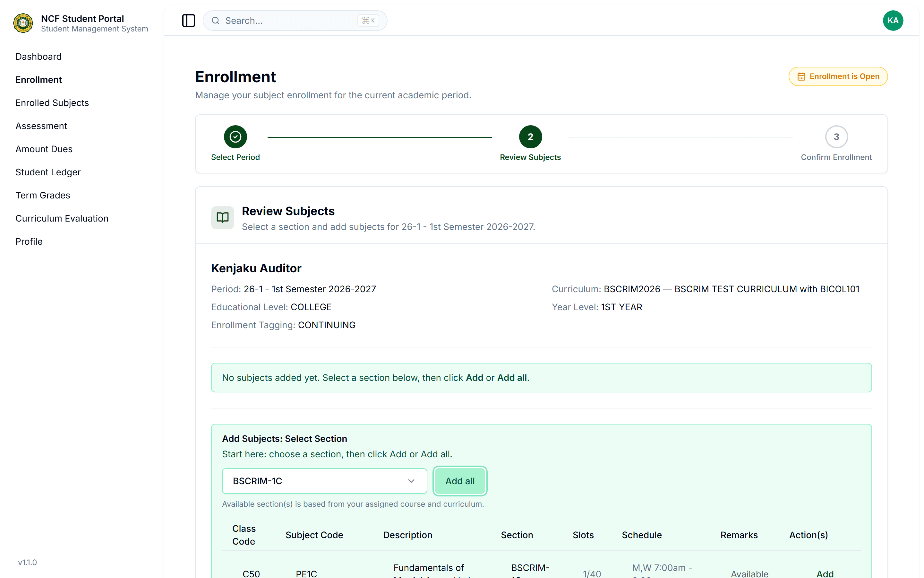Click the Remarks column header
924x578 pixels.
point(739,535)
